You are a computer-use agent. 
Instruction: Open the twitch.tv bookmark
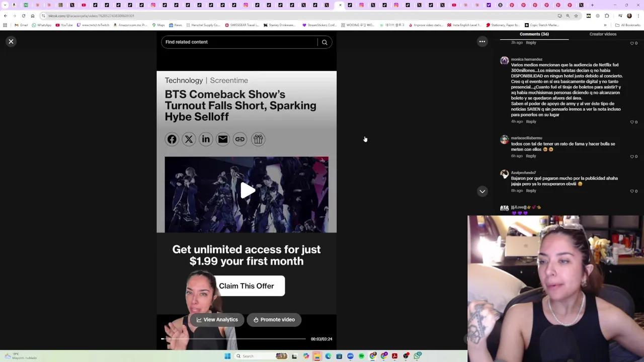pyautogui.click(x=93, y=25)
